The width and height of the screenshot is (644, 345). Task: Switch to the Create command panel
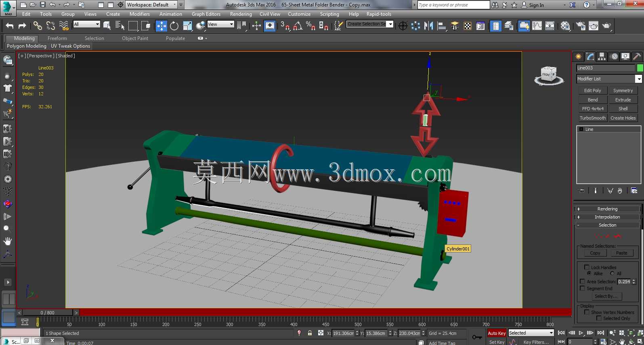coord(579,57)
